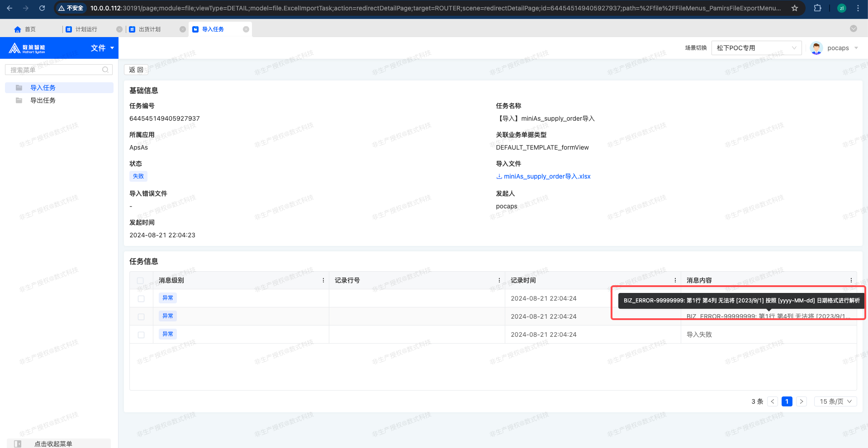Close the 出货计划 tab

(183, 29)
